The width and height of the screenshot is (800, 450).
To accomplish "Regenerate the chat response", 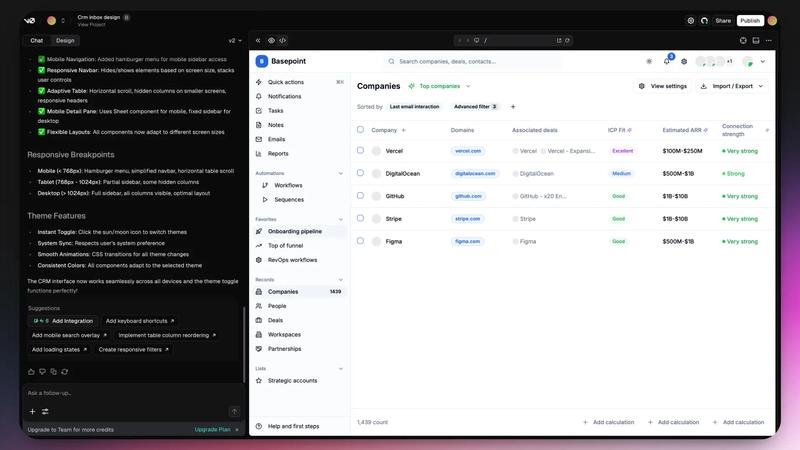I will point(65,371).
